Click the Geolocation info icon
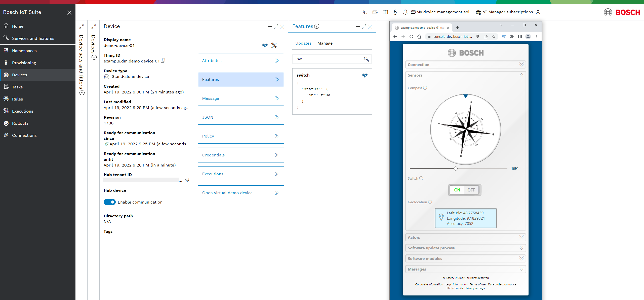Viewport: 644px width, 300px height. [430, 202]
